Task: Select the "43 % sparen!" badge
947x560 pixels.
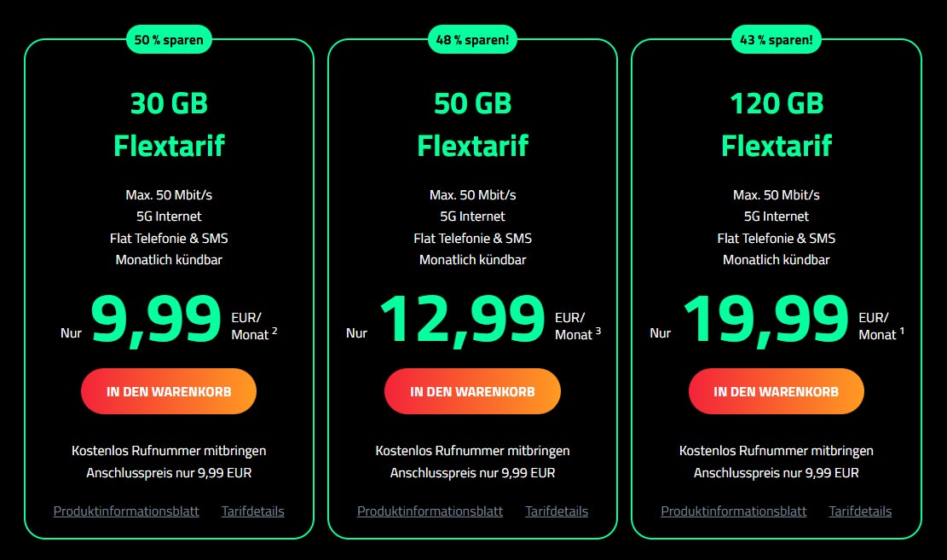Action: 776,39
